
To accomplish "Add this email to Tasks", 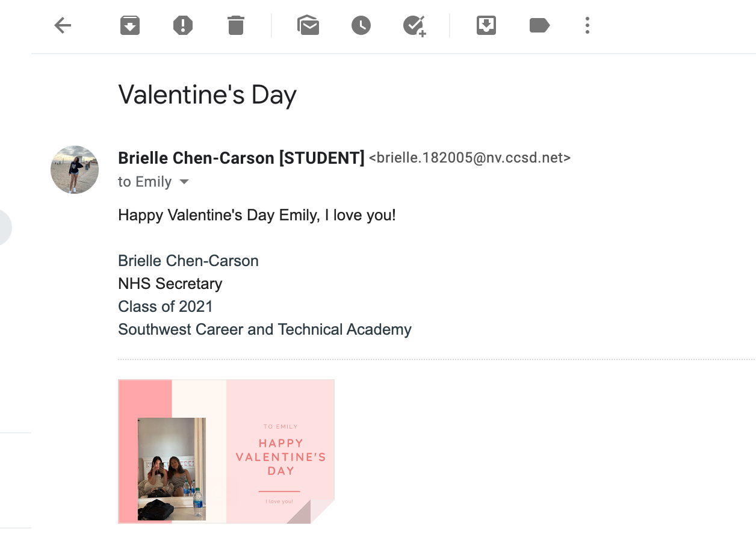I will pos(414,25).
